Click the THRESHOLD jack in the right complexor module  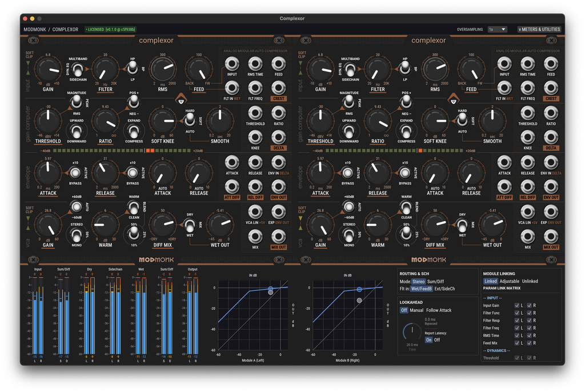[527, 113]
